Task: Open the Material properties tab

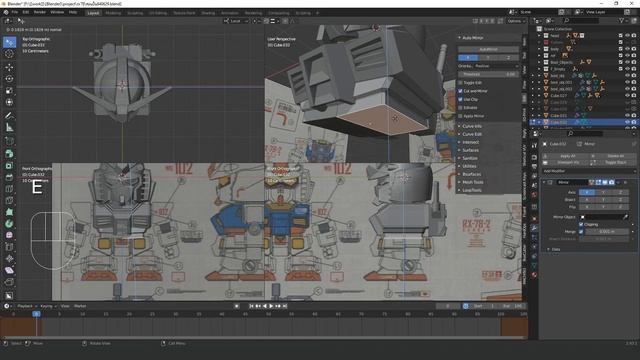Action: click(x=534, y=275)
